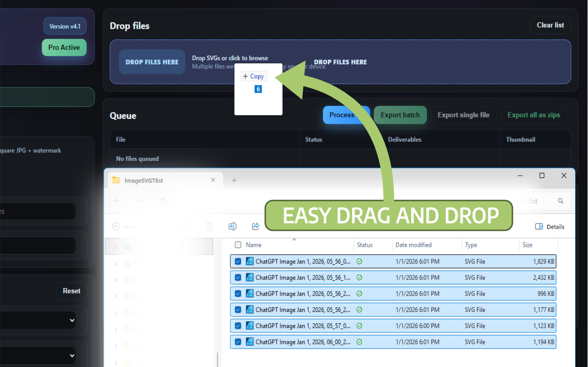Click the DROP FILES HERE area to browse
This screenshot has width=588, height=367.
point(151,61)
